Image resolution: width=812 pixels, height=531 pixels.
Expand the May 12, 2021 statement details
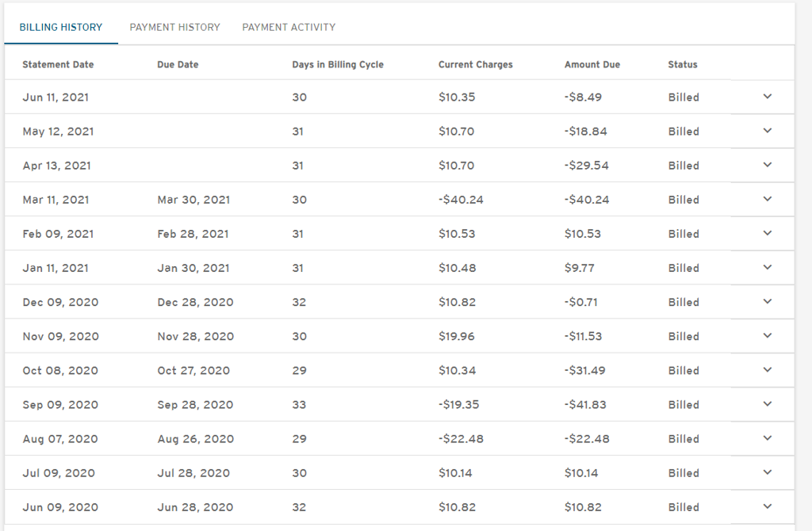(768, 131)
